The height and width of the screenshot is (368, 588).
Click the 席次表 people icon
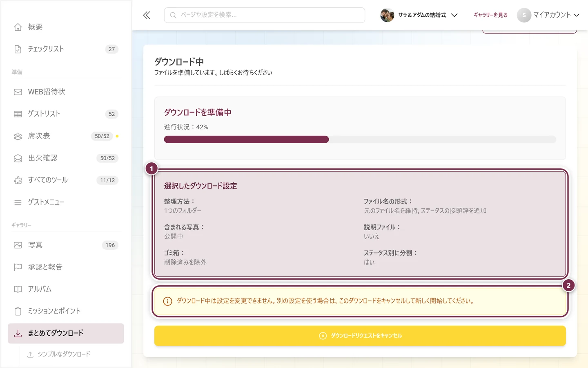tap(18, 136)
